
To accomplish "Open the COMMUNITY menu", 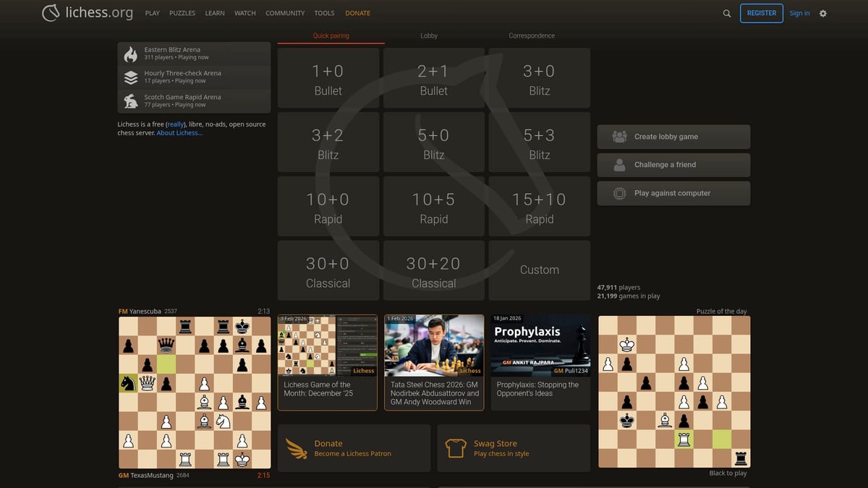I will [284, 13].
